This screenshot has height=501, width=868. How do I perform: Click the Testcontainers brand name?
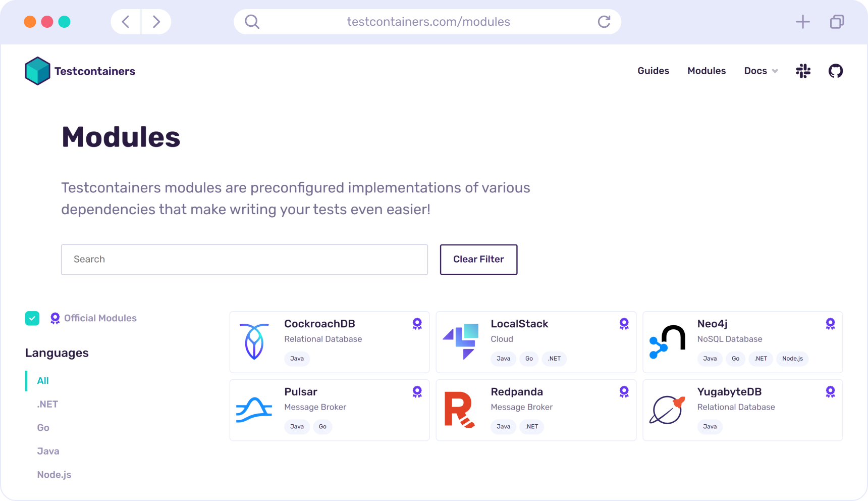point(95,71)
